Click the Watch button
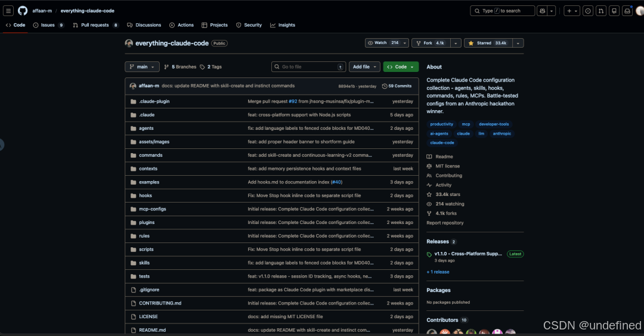The width and height of the screenshot is (644, 336). [383, 43]
